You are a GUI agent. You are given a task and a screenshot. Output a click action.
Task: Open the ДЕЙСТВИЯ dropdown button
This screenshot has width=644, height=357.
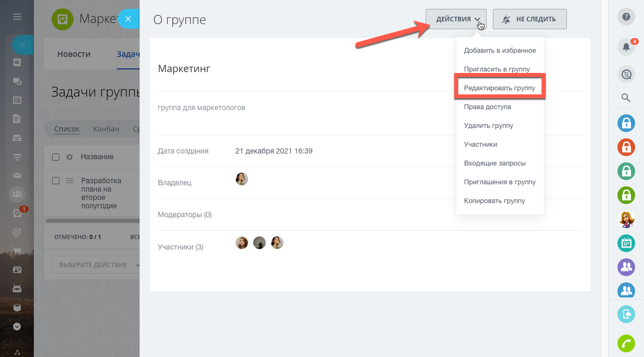(x=456, y=19)
